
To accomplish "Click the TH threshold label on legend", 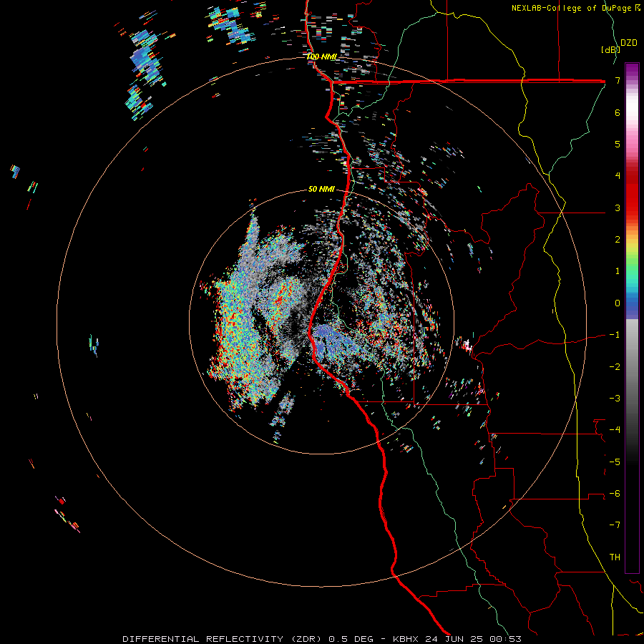I will (x=615, y=557).
